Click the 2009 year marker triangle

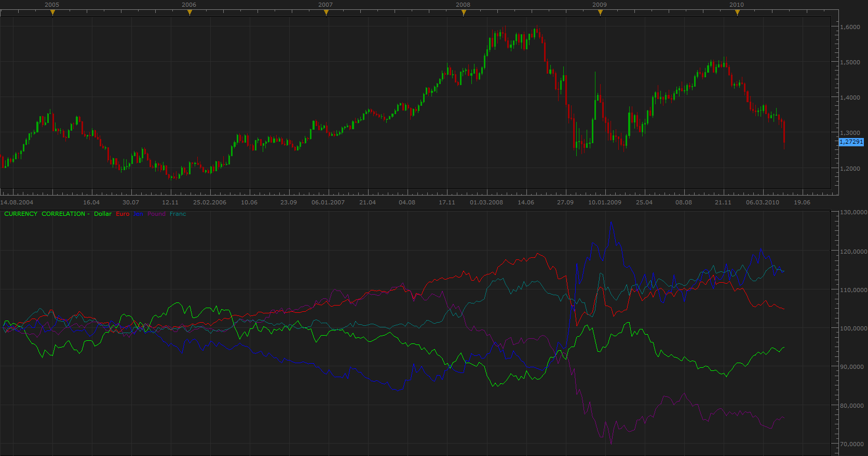pyautogui.click(x=600, y=13)
